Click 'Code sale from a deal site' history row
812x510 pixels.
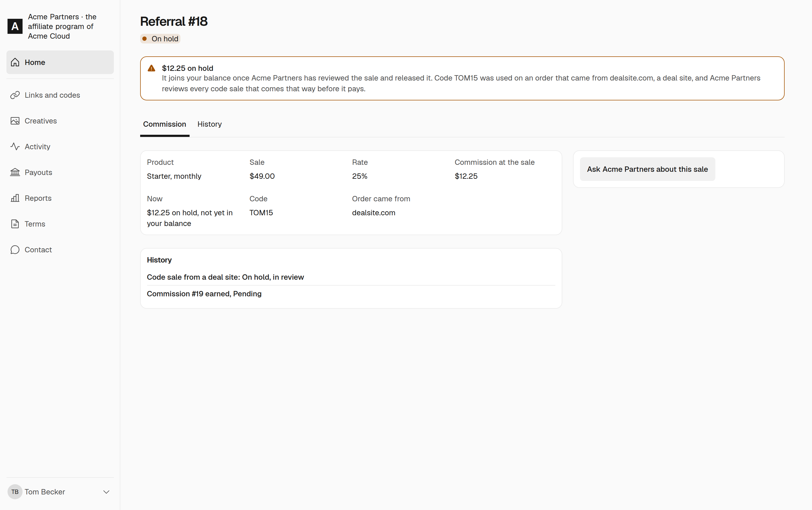coord(351,277)
